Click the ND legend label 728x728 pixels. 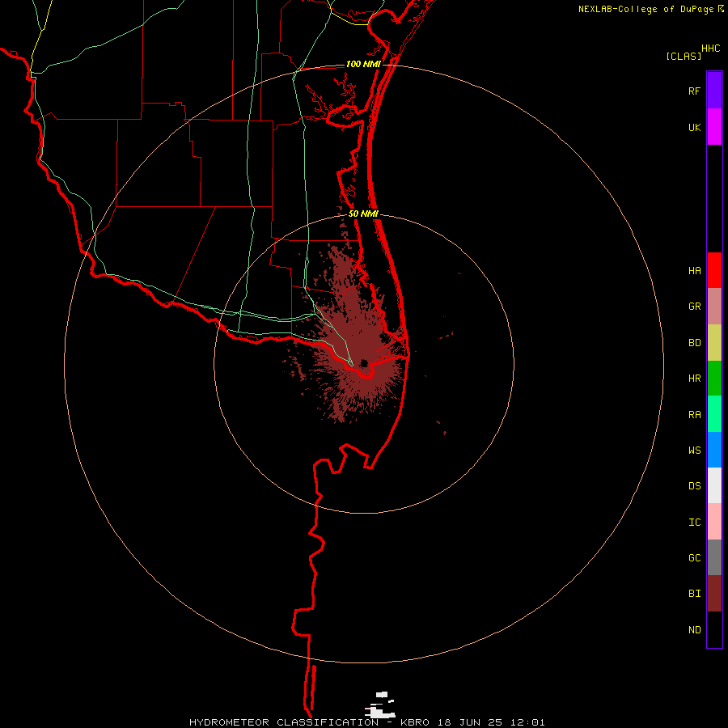pyautogui.click(x=695, y=630)
